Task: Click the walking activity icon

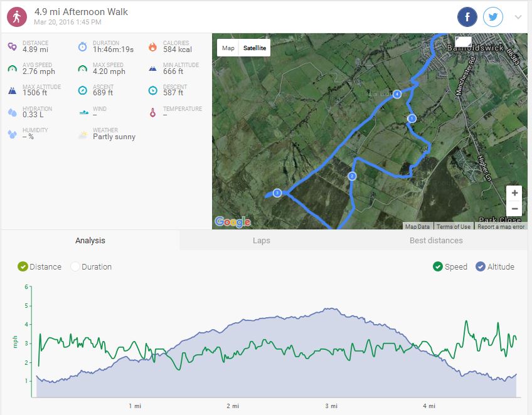Action: tap(17, 17)
